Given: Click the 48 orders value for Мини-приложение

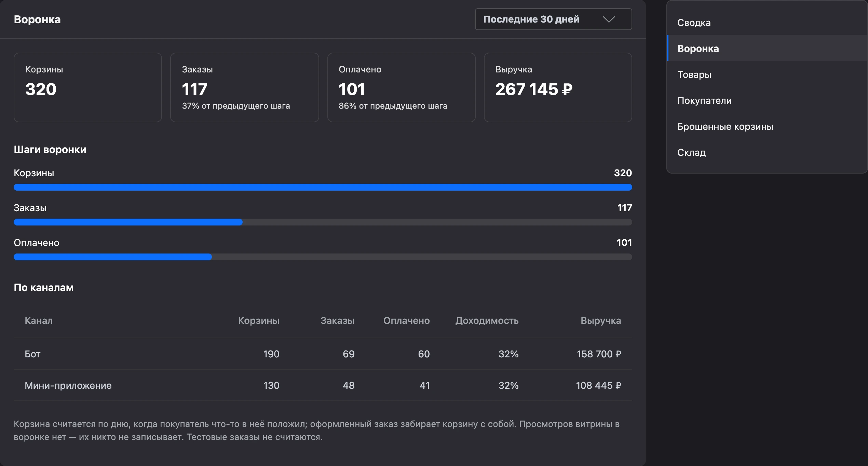Looking at the screenshot, I should tap(349, 385).
